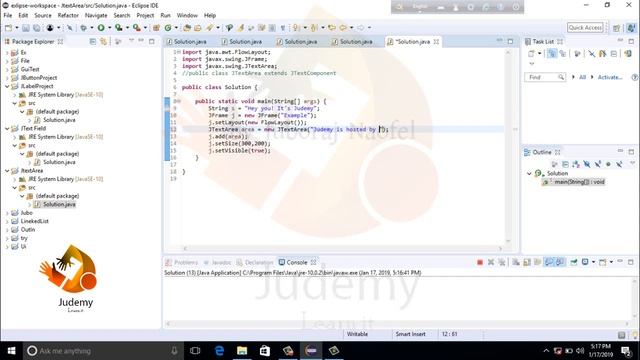Image resolution: width=640 pixels, height=360 pixels.
Task: Click Collapse All icon in Package Explorer
Action: (93, 41)
